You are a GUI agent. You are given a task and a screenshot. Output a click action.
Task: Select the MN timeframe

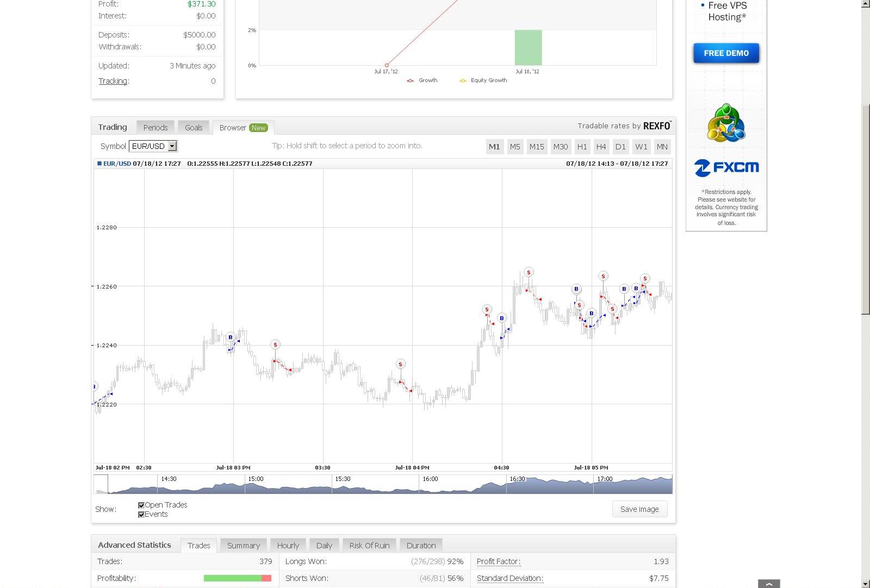[x=662, y=147]
